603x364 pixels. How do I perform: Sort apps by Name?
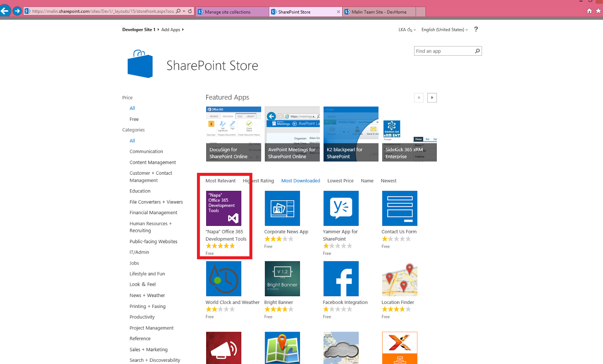click(x=367, y=181)
